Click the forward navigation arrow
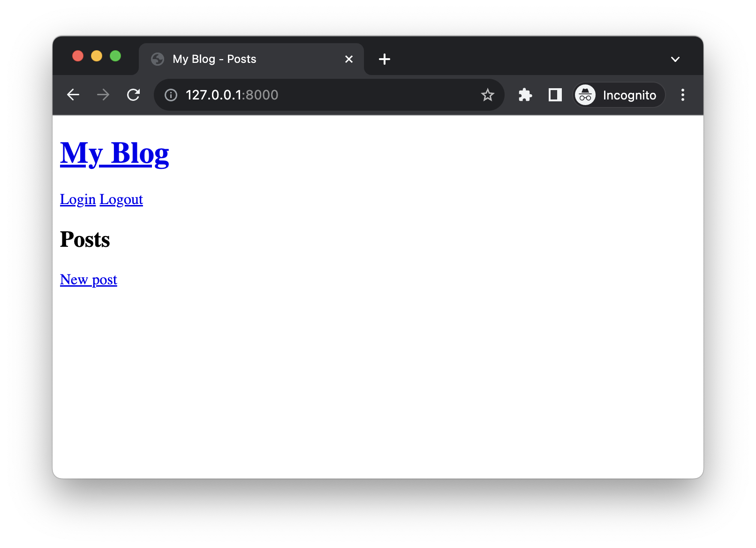 tap(103, 95)
